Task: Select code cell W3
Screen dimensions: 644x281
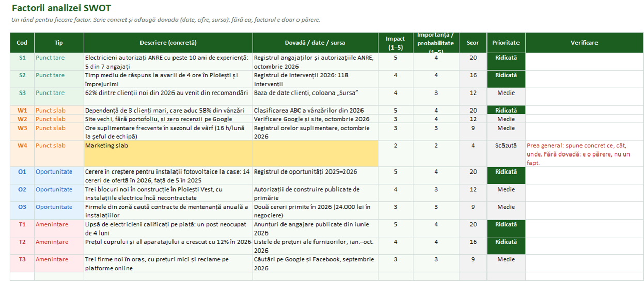Action: [22, 132]
